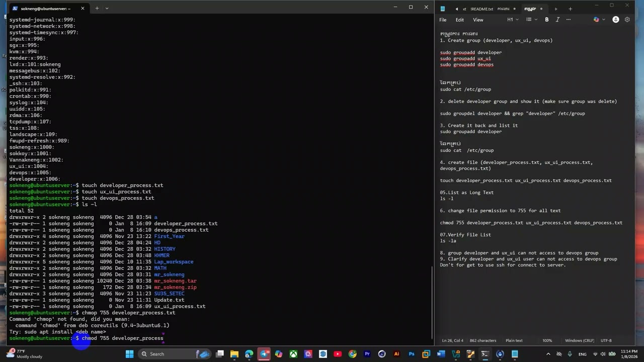Viewport: 644px width, 362px height.
Task: Open zoom level 100% in status bar
Action: [x=547, y=340]
